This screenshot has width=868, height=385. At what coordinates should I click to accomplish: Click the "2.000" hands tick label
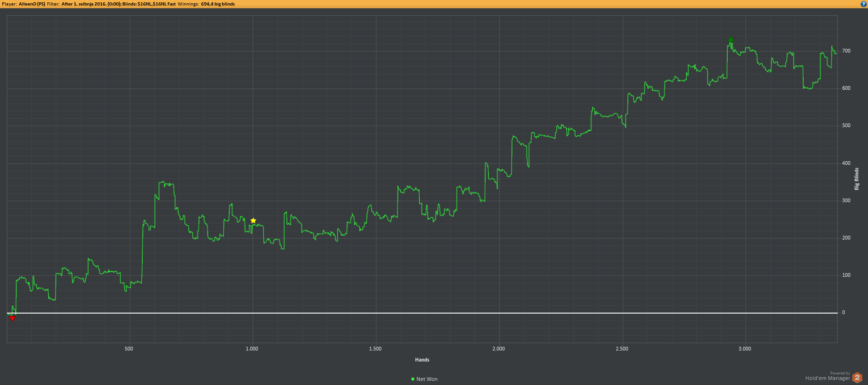point(499,349)
